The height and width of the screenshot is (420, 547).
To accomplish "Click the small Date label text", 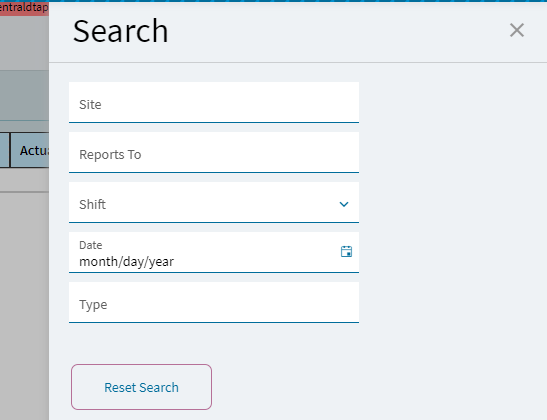I will point(91,245).
